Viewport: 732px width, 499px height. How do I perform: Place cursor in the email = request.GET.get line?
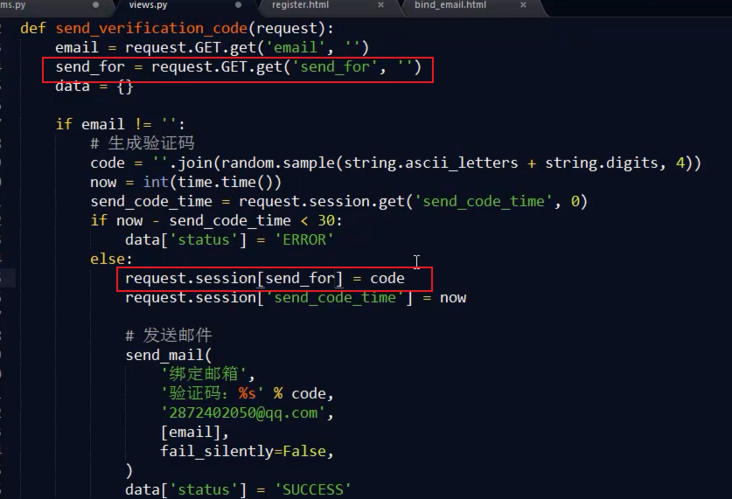[212, 48]
